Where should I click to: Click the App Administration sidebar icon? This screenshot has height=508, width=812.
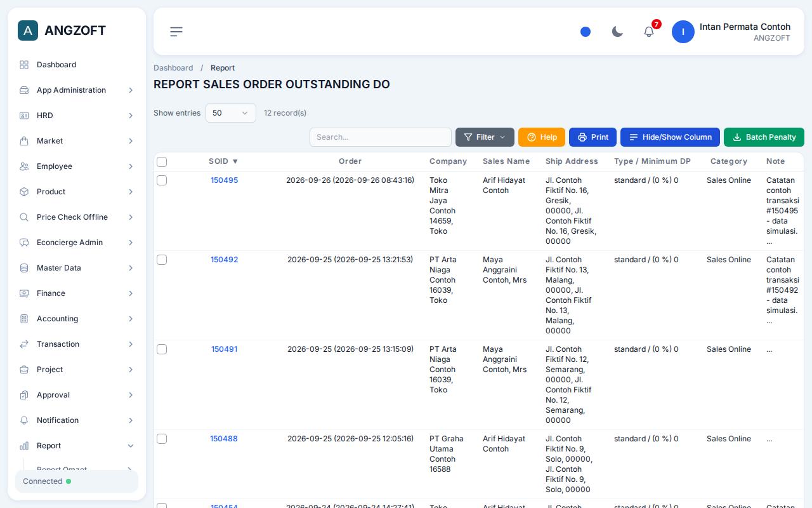coord(24,90)
